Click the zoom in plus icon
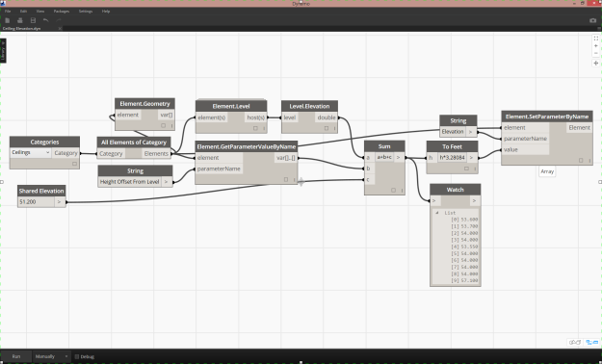Screen dimensions: 602x364 point(596,46)
